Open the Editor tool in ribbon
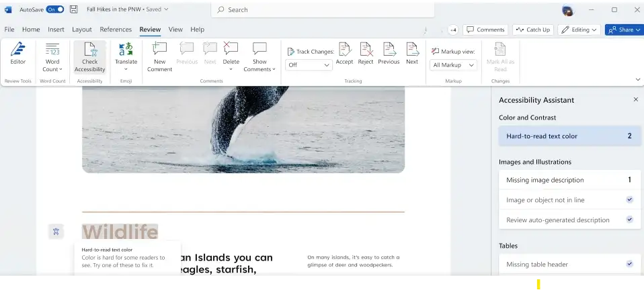The image size is (644, 290). tap(17, 54)
